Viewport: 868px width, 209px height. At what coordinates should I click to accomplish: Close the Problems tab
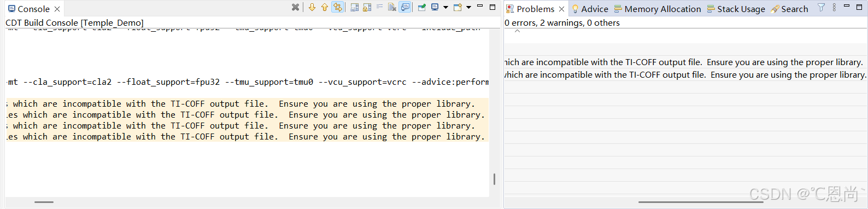tap(561, 9)
